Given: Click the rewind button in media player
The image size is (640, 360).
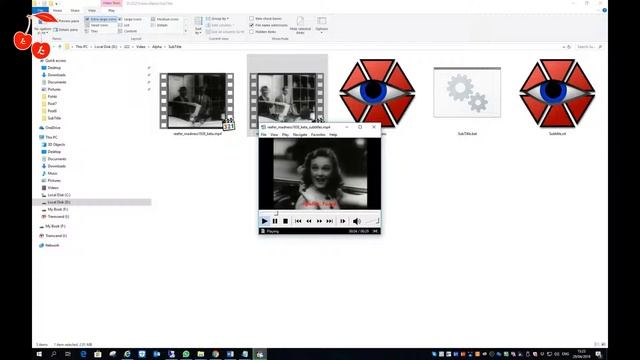Looking at the screenshot, I should [x=309, y=221].
